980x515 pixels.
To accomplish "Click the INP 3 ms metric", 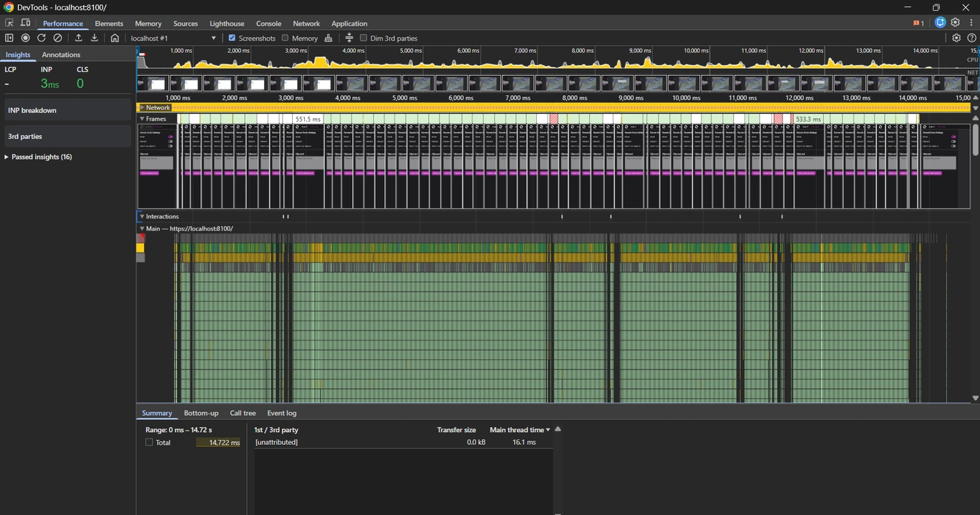I will point(49,84).
